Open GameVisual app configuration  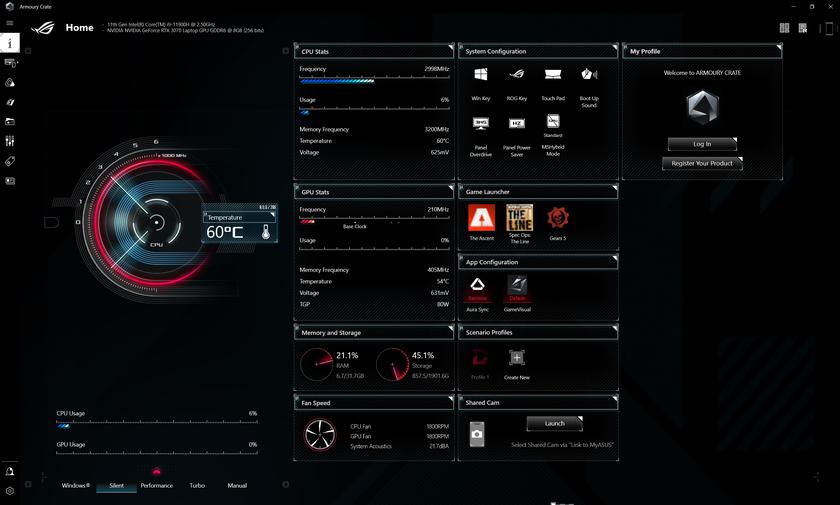tap(517, 288)
